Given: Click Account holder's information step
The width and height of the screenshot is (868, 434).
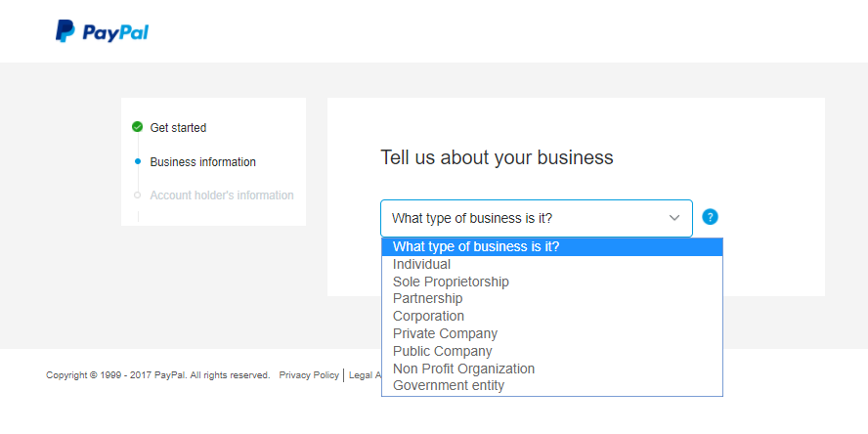Looking at the screenshot, I should click(x=221, y=195).
